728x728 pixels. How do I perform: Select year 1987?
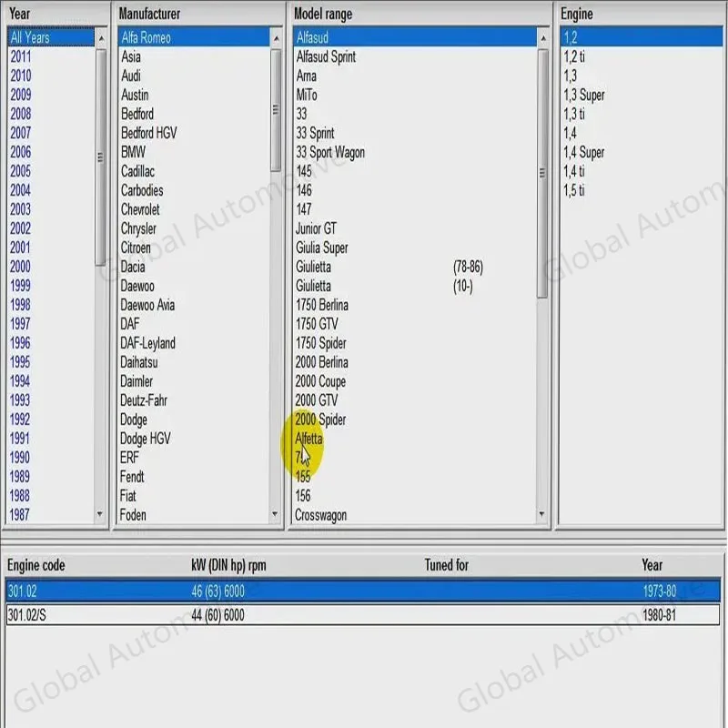pyautogui.click(x=19, y=514)
